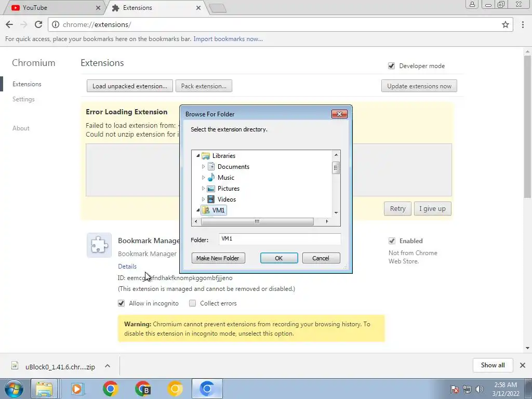The image size is (532, 399).
Task: Collapse the Libraries tree node
Action: click(x=198, y=156)
